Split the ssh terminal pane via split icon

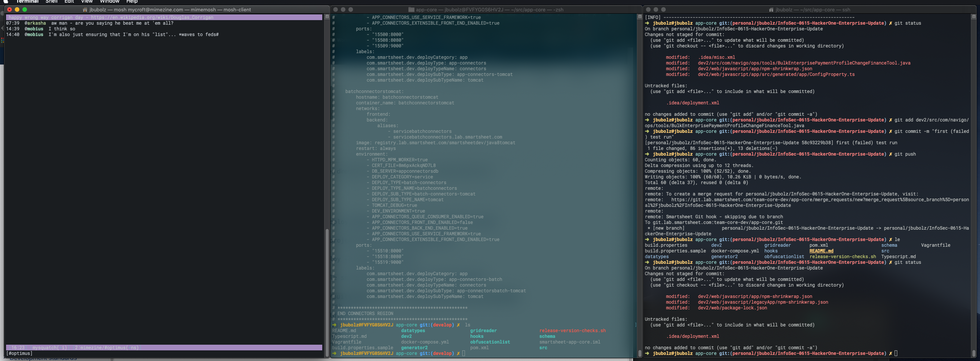pyautogui.click(x=974, y=17)
